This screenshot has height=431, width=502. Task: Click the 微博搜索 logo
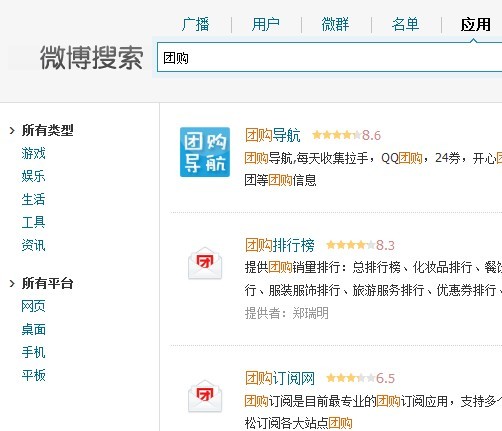(92, 58)
